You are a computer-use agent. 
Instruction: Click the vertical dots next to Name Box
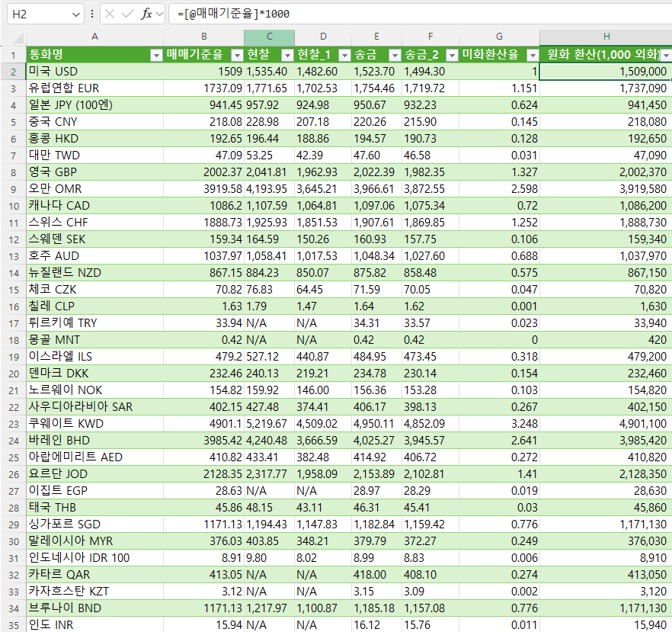[x=91, y=13]
